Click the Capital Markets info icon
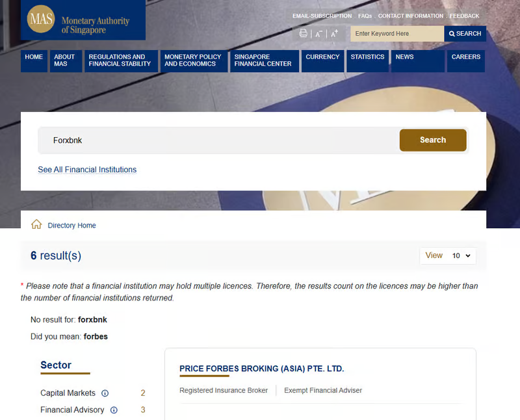 [105, 393]
